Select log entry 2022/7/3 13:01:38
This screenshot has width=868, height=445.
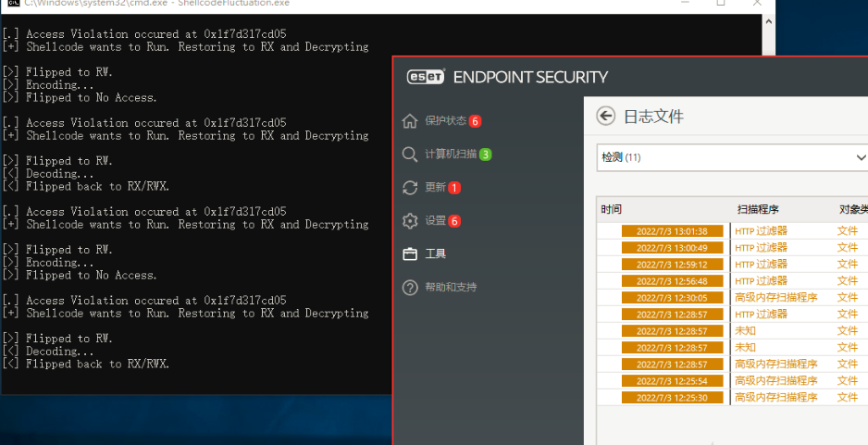pos(672,230)
